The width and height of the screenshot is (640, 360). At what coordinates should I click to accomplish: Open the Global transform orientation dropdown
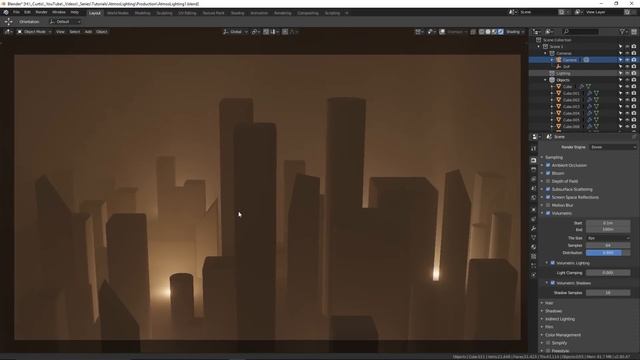236,32
